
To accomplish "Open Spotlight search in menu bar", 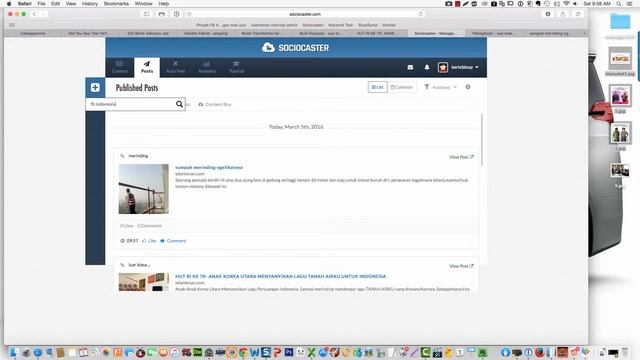I will point(619,4).
